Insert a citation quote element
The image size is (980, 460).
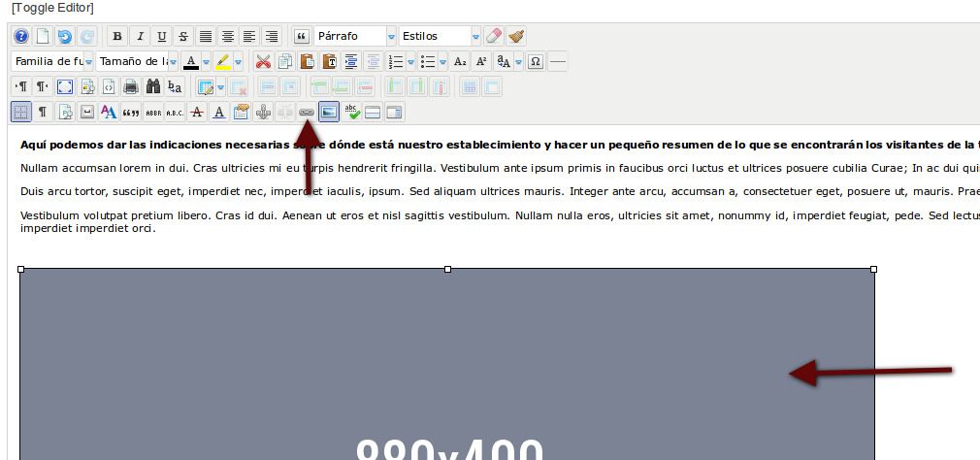pyautogui.click(x=131, y=112)
